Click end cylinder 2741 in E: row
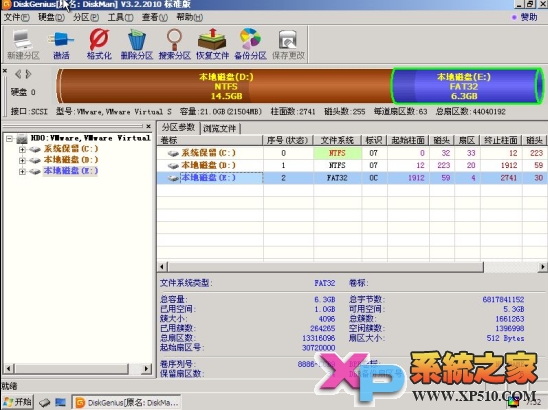Screen dimensions: 548x410 point(509,178)
